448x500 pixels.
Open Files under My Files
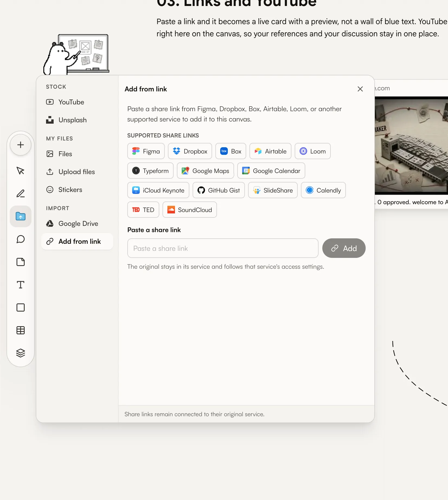click(77, 154)
